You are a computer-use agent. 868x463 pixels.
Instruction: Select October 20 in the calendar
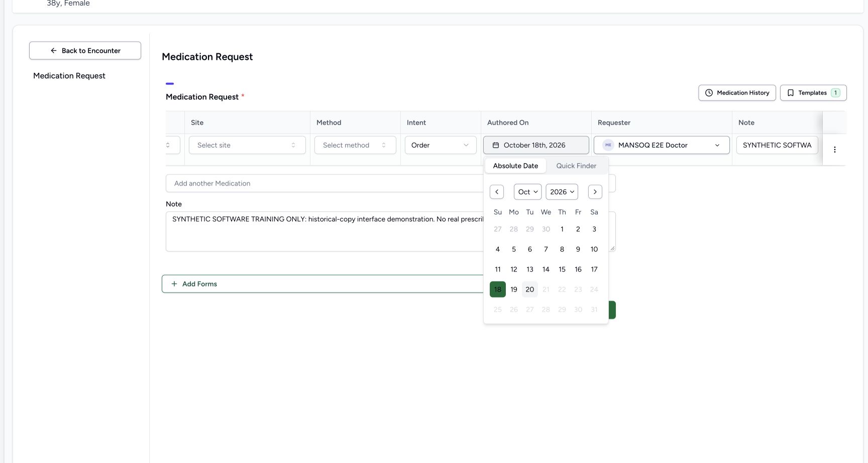[x=530, y=290]
